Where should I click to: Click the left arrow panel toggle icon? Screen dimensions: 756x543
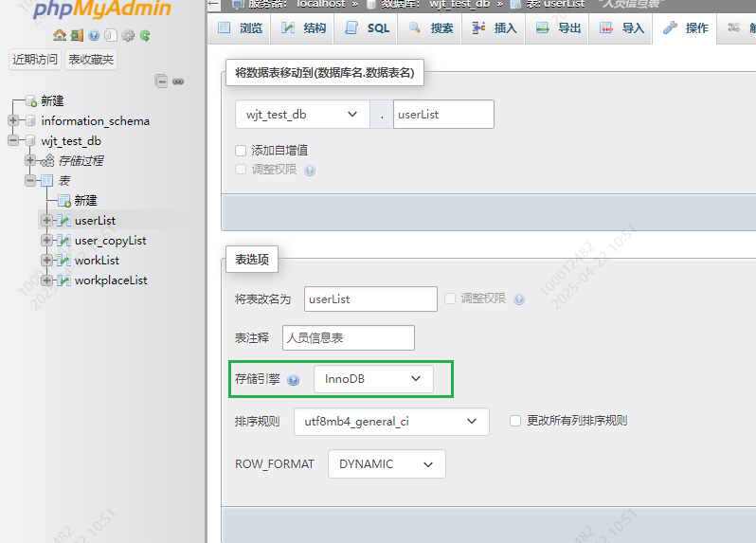coord(213,5)
